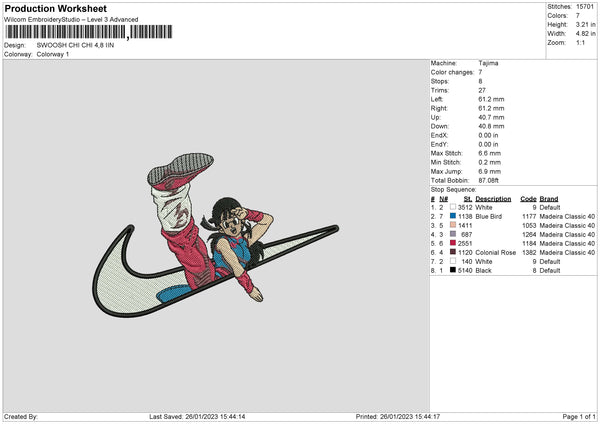Select the 5140 stitch count for Black
600x424 pixels.
click(465, 271)
